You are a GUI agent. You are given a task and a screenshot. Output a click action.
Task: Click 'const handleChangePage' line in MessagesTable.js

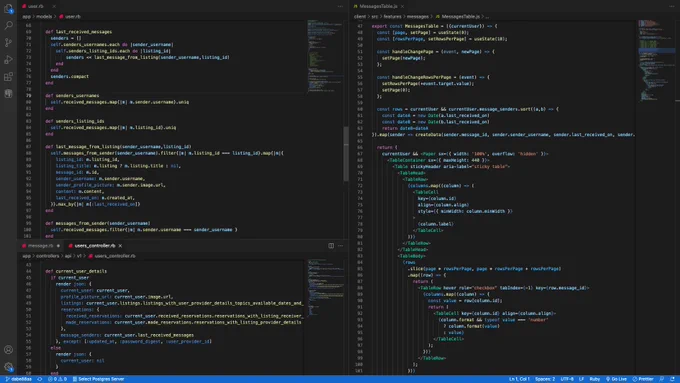click(x=435, y=51)
